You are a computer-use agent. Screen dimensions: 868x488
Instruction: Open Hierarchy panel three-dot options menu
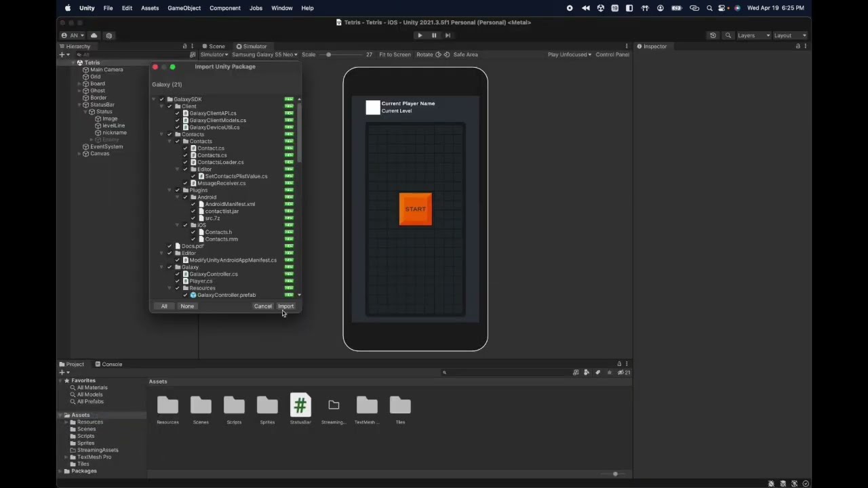point(193,46)
